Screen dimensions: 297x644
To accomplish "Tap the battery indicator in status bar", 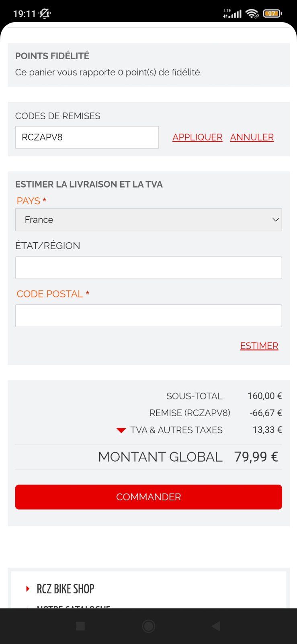I will 272,14.
